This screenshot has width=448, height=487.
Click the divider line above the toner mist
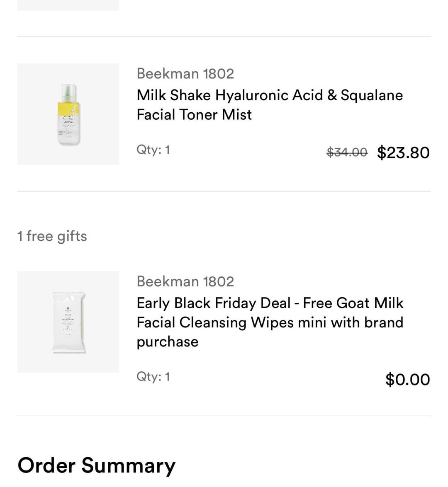pyautogui.click(x=224, y=37)
